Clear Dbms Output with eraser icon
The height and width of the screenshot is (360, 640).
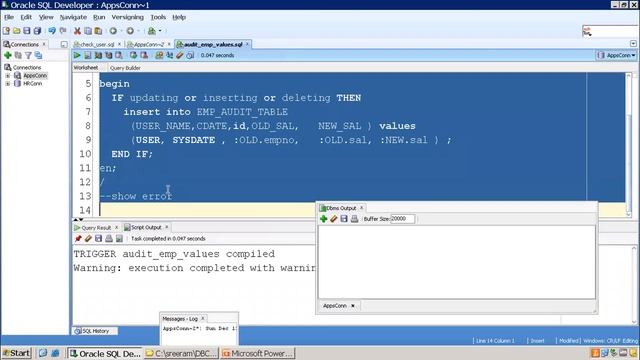tap(334, 219)
